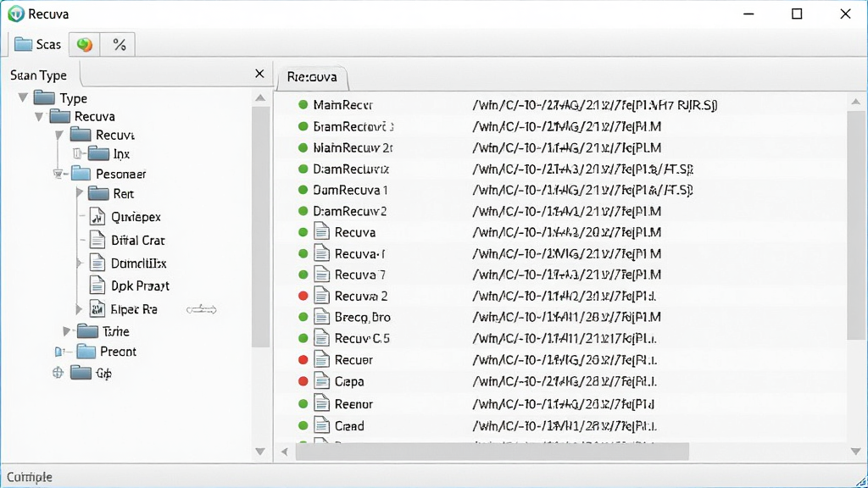868x488 pixels.
Task: Click the horizontal scrollbar left arrow
Action: [285, 452]
